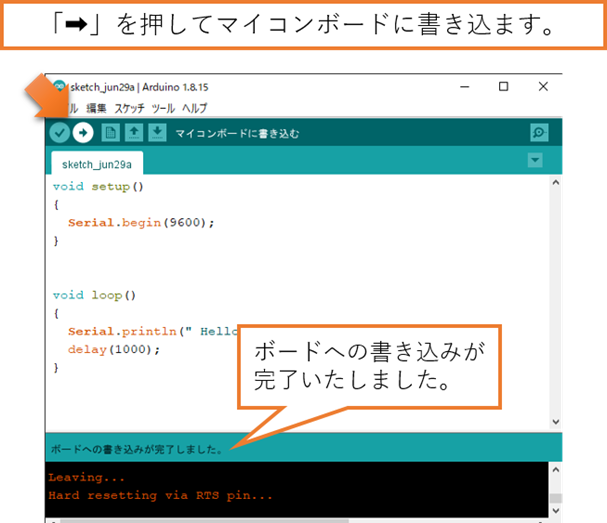Click the window title sketch_jun29a | Arduino 1.8.15
This screenshot has height=523, width=607.
[x=139, y=87]
